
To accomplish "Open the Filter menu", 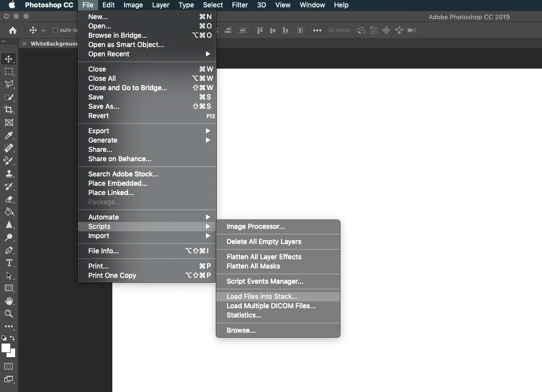I will pos(240,5).
